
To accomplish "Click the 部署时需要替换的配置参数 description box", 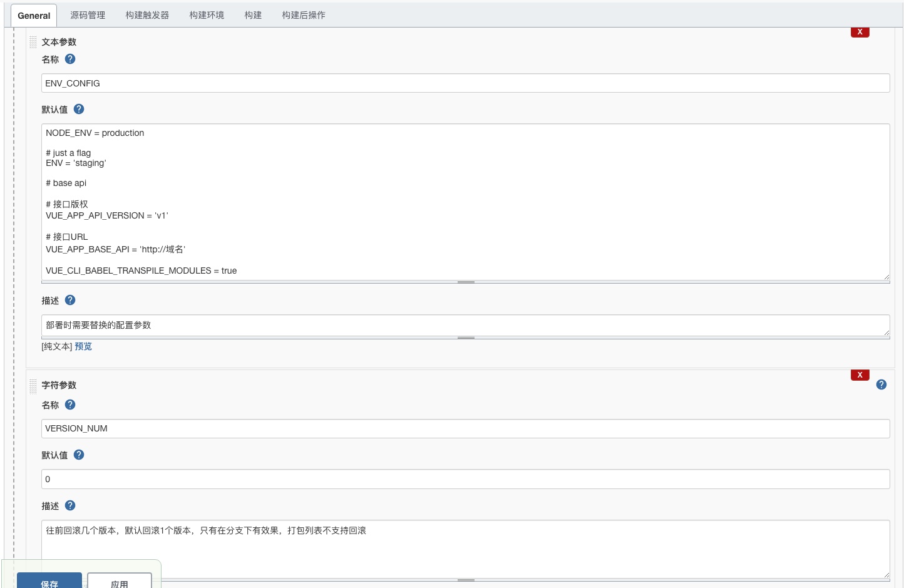I will point(466,325).
